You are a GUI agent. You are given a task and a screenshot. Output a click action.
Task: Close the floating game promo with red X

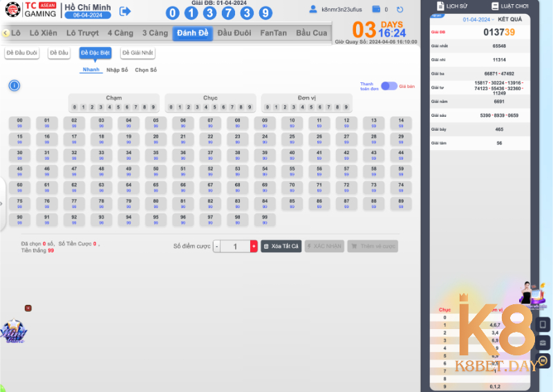(28, 308)
